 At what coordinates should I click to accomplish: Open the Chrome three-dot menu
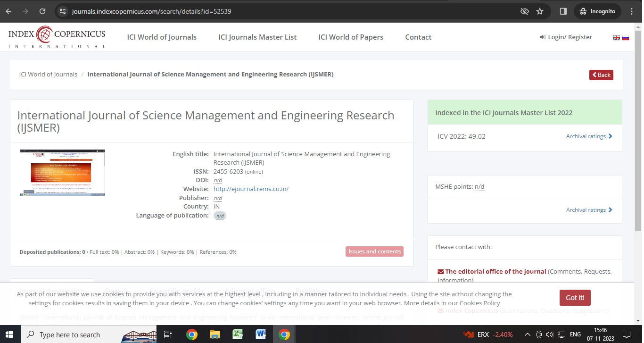632,11
